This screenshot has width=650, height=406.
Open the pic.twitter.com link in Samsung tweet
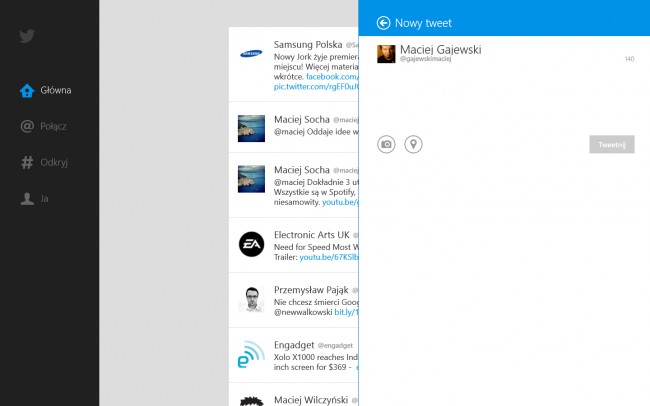(x=316, y=87)
